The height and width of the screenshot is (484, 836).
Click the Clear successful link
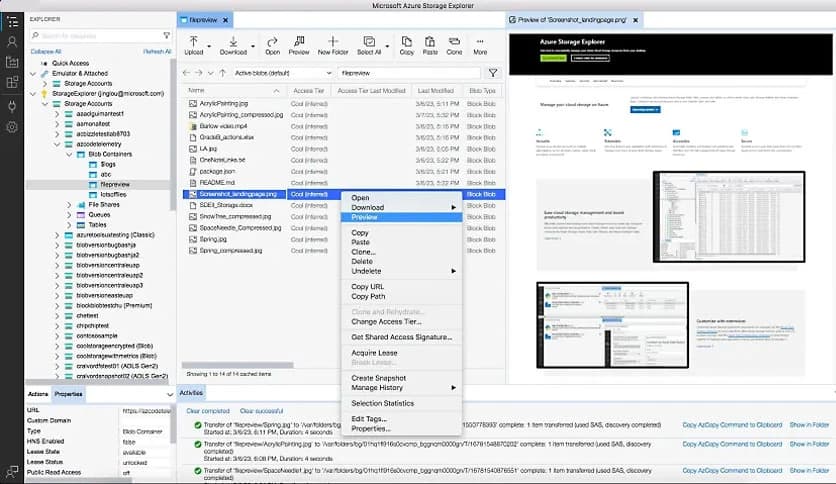point(261,411)
